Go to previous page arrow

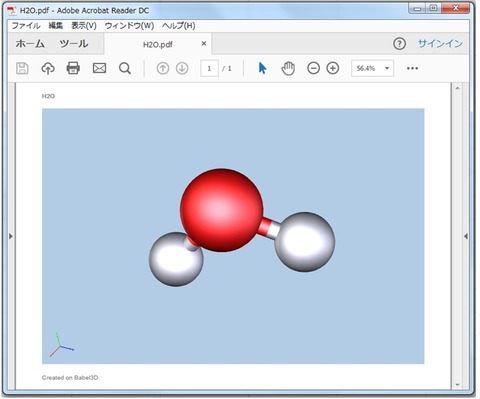point(163,68)
